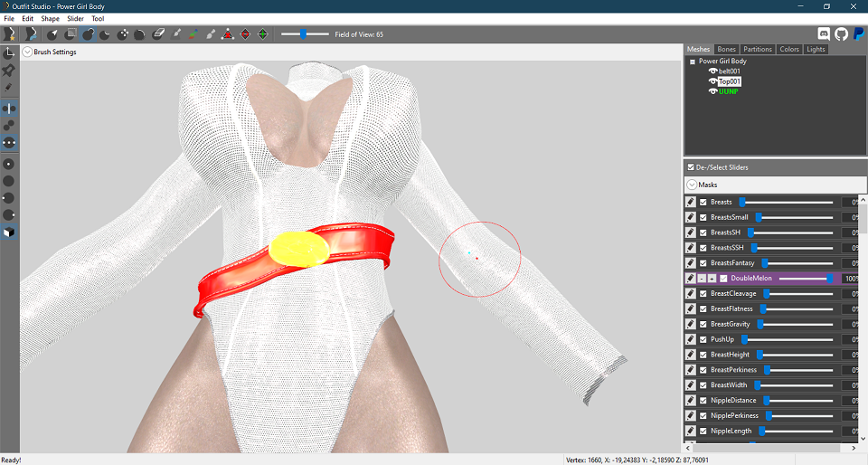Uncheck the NipplePerkiness checkbox
The height and width of the screenshot is (465, 868).
pyautogui.click(x=703, y=416)
